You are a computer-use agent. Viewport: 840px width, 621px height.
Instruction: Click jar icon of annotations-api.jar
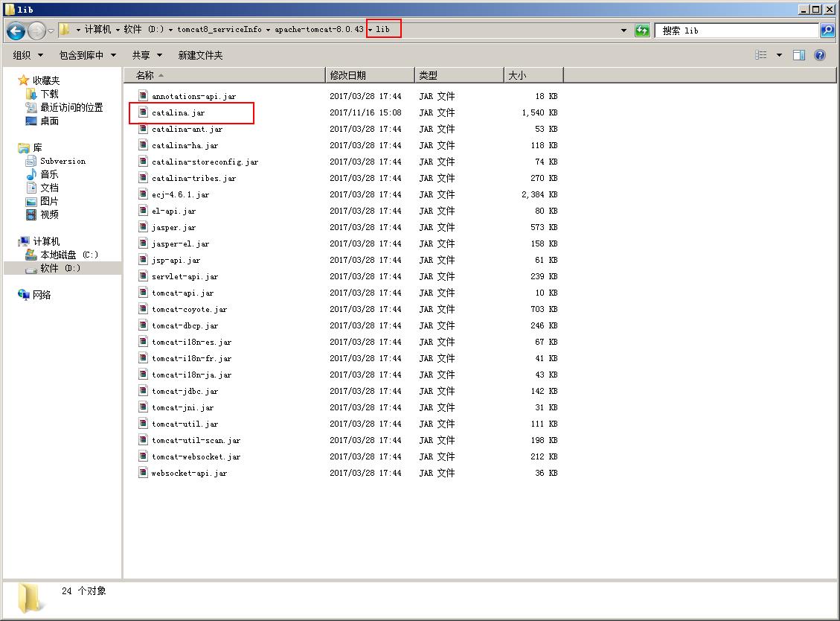(x=143, y=96)
